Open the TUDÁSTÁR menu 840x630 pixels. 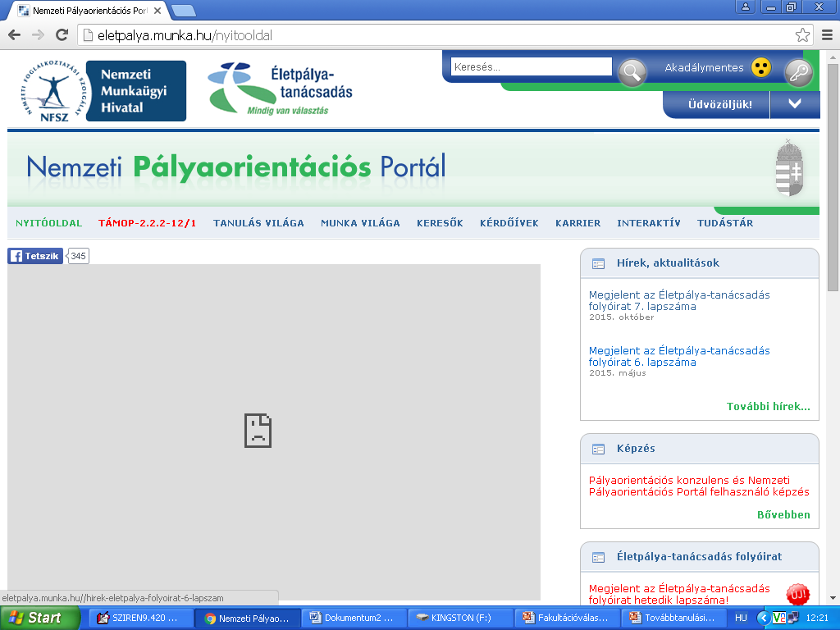[x=725, y=223]
